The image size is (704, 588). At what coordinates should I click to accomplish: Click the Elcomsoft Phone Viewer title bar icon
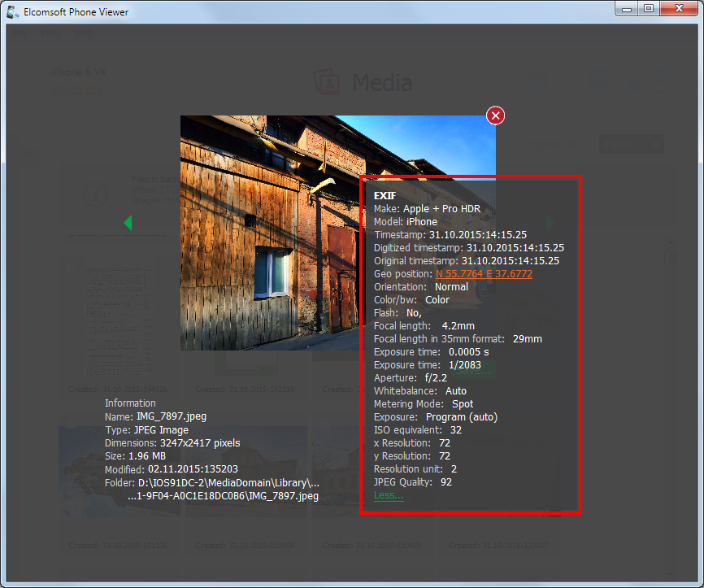click(x=13, y=12)
